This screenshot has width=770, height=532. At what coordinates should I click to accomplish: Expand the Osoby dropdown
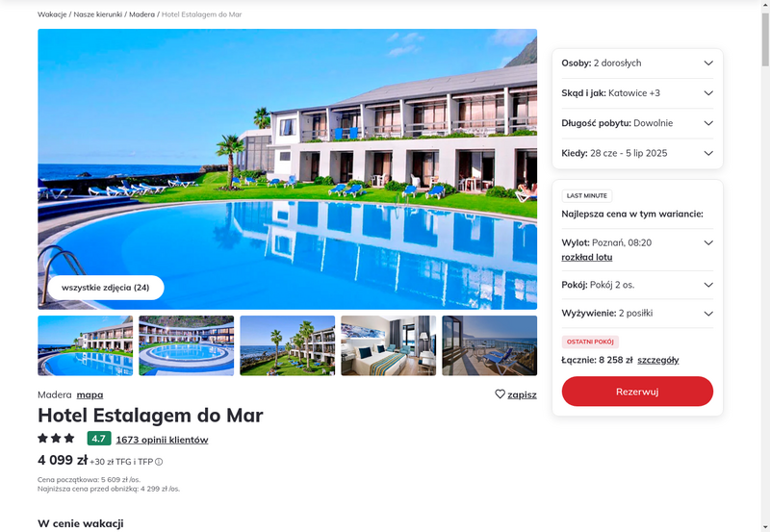(637, 63)
